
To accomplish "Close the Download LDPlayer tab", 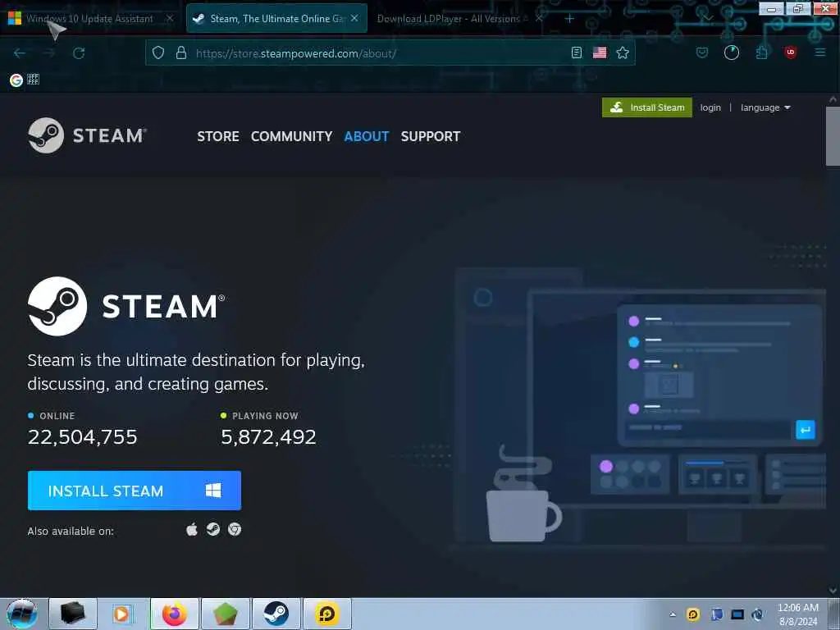I will point(539,18).
